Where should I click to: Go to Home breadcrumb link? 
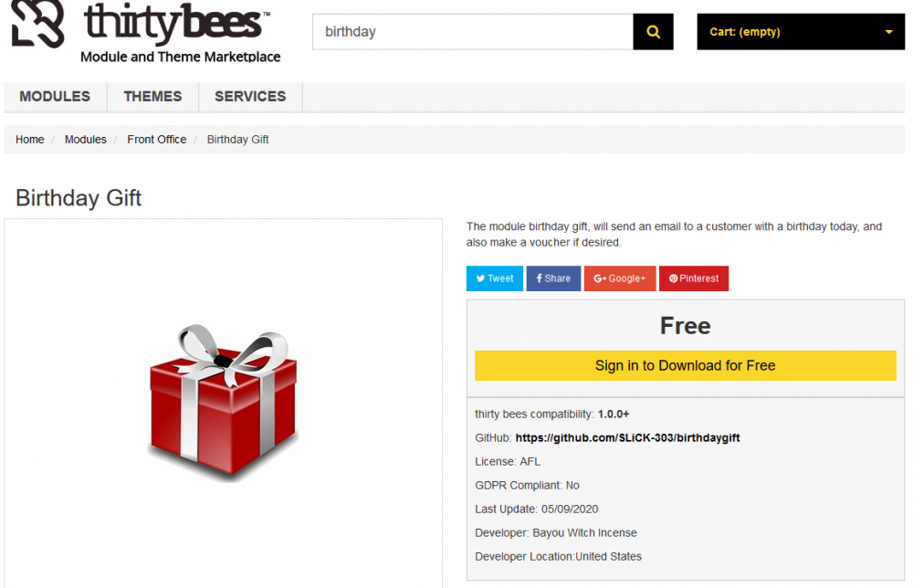point(30,140)
